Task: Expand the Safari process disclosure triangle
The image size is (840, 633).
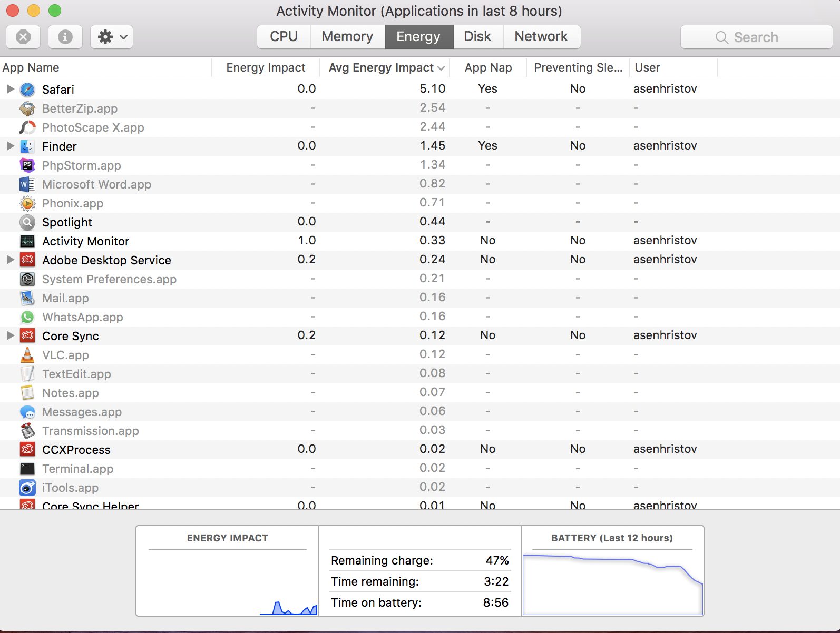Action: pyautogui.click(x=10, y=89)
